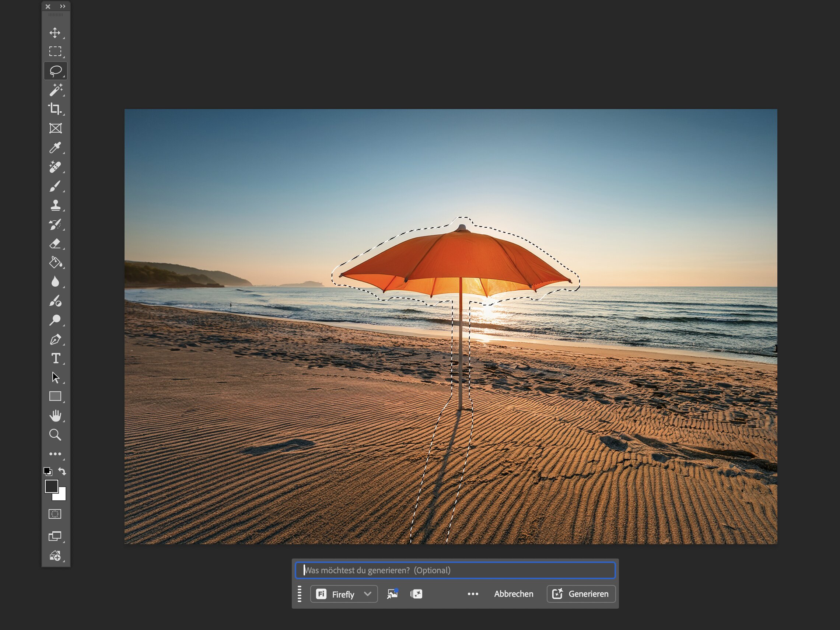
Task: Open the generate image icon at toolbar bottom
Action: [x=55, y=556]
